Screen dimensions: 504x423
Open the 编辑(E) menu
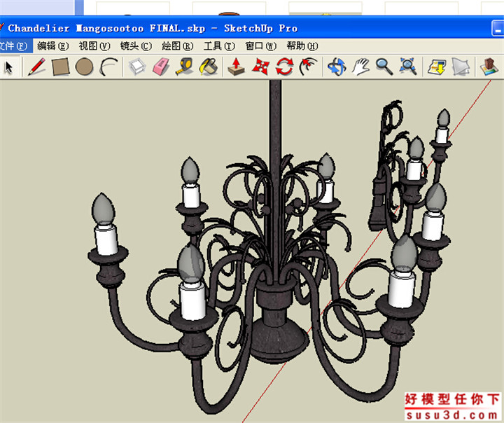[x=53, y=46]
